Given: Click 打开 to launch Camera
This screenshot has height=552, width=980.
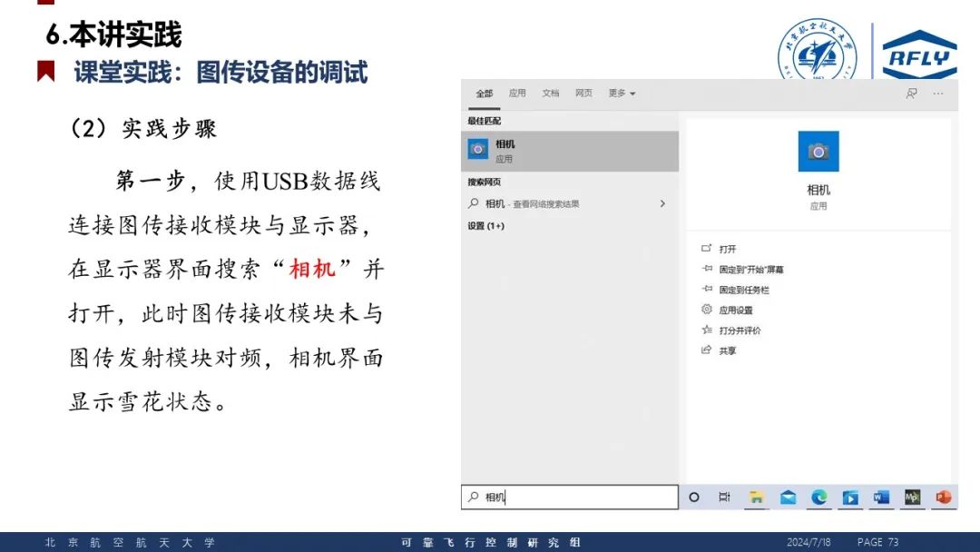Looking at the screenshot, I should (728, 249).
